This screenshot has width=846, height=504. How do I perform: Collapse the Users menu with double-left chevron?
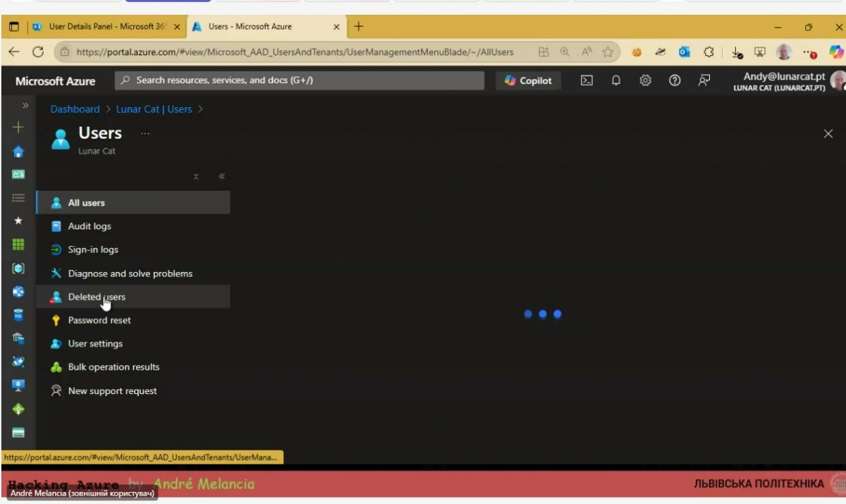click(x=221, y=176)
